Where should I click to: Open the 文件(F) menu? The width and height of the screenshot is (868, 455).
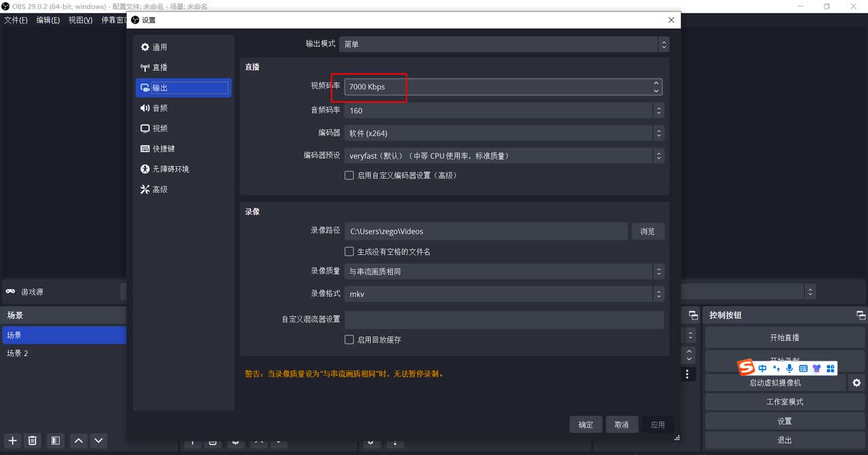pyautogui.click(x=16, y=20)
